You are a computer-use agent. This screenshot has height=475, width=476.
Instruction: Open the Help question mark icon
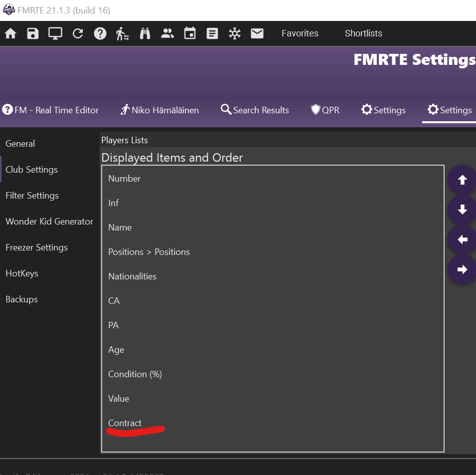(100, 33)
